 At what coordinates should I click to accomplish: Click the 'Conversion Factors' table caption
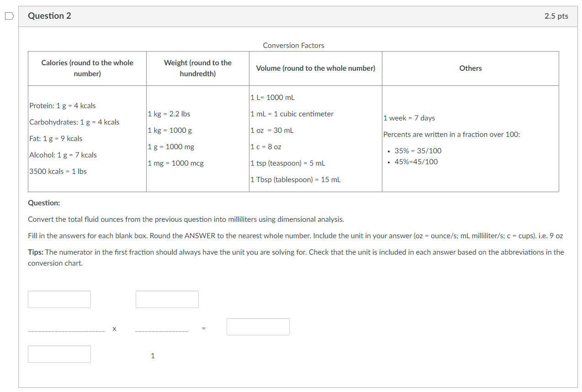coord(294,46)
